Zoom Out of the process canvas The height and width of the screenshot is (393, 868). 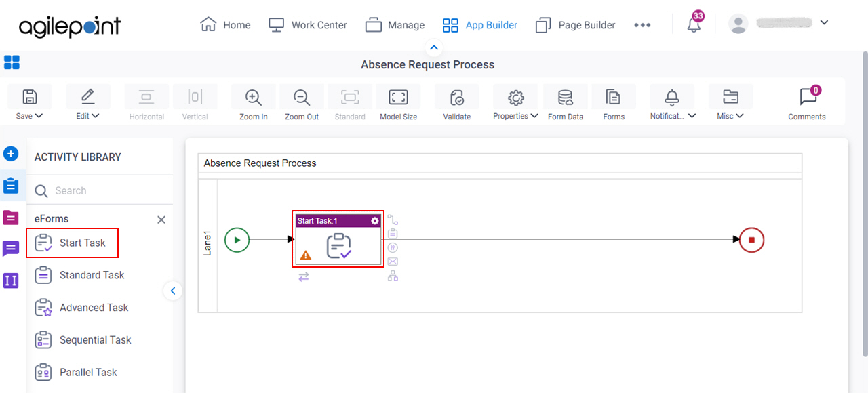[x=302, y=104]
